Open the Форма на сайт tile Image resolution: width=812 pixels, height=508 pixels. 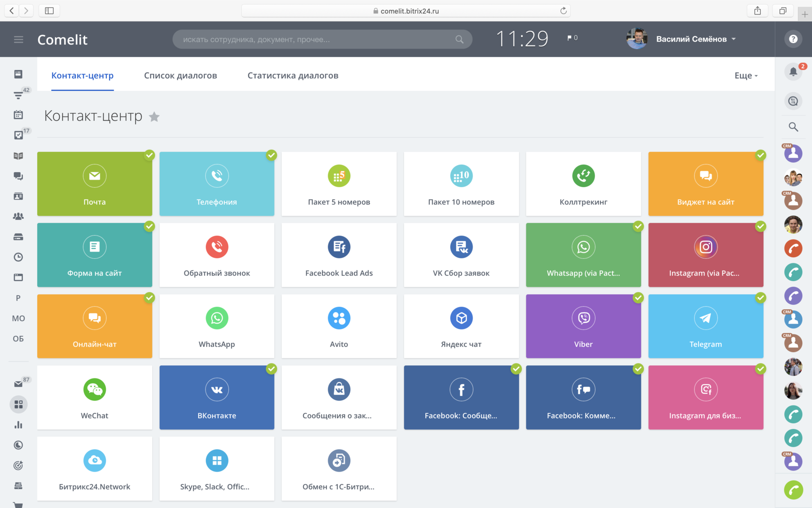(95, 255)
